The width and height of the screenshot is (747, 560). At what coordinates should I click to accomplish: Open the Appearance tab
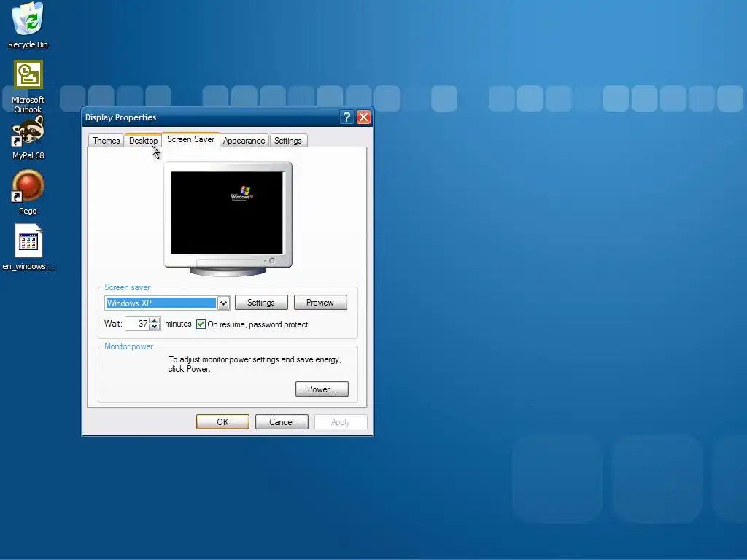[x=244, y=141]
